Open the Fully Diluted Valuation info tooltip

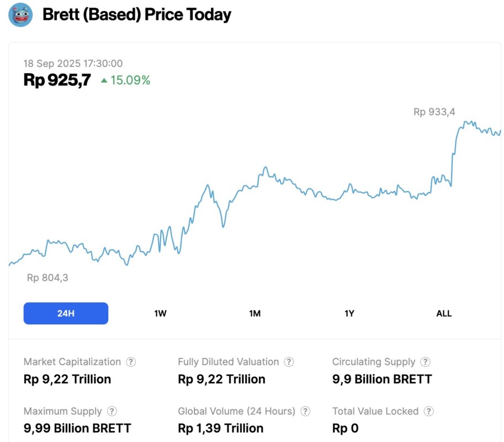[289, 362]
